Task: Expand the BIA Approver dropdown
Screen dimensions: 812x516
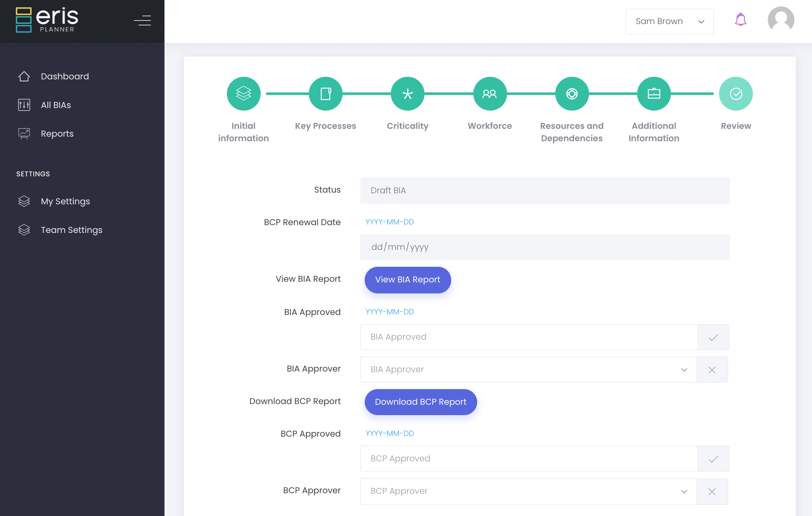Action: pos(684,370)
